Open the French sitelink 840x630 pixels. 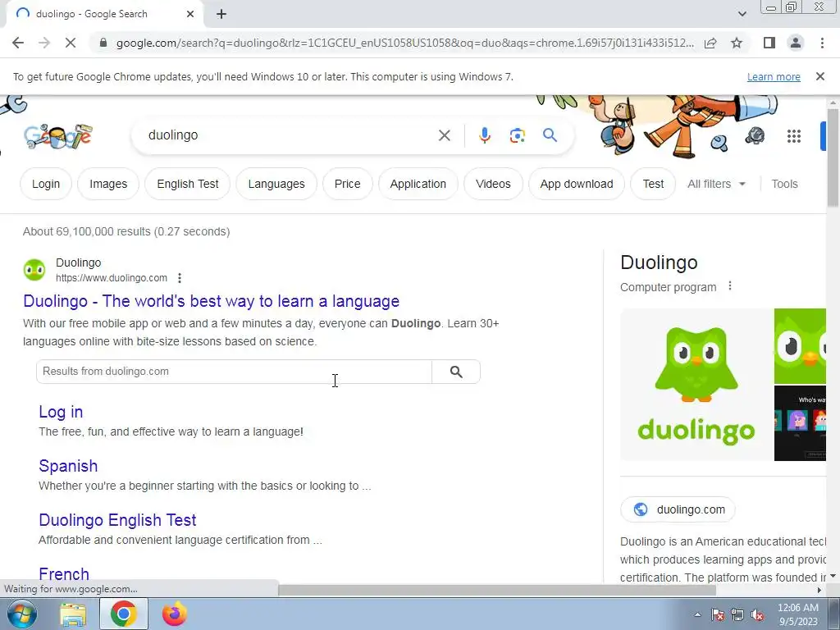[64, 573]
